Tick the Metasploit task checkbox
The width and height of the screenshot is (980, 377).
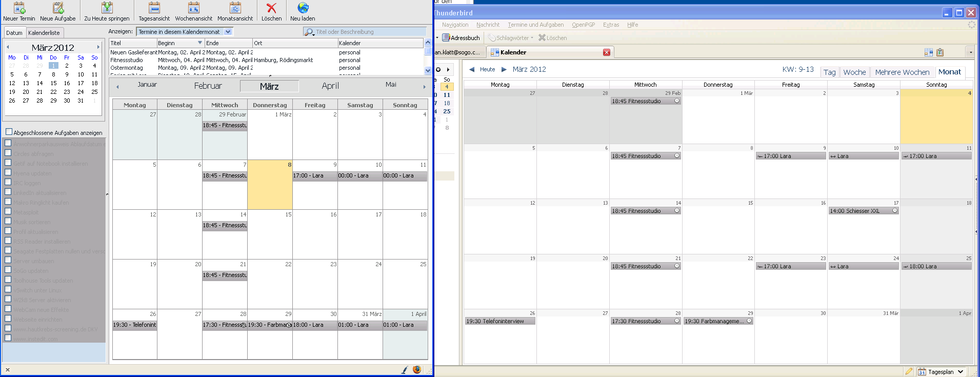(8, 211)
